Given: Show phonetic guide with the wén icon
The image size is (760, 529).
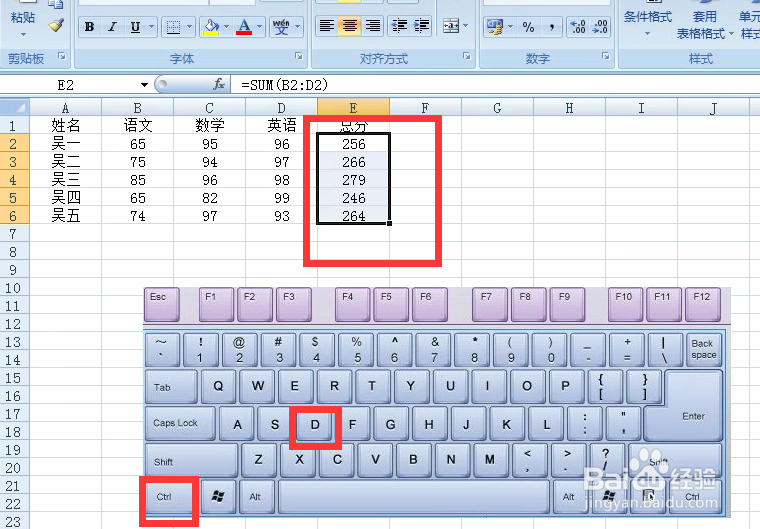Looking at the screenshot, I should (x=281, y=27).
